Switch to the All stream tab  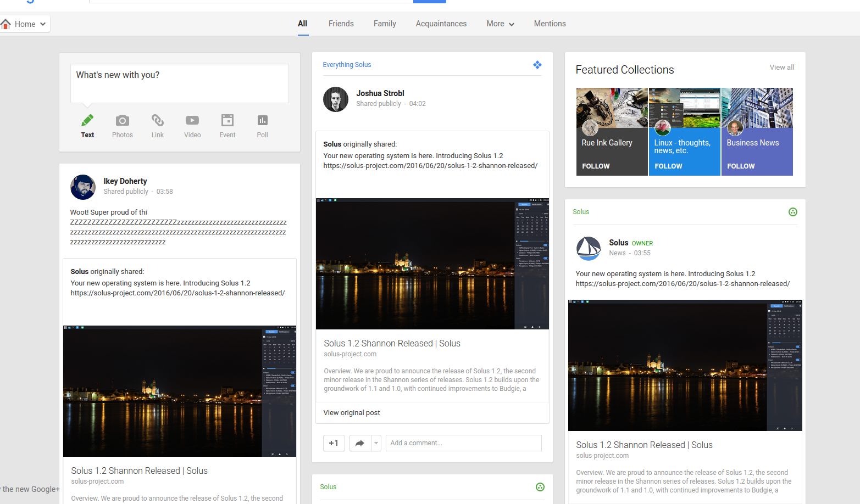tap(303, 24)
